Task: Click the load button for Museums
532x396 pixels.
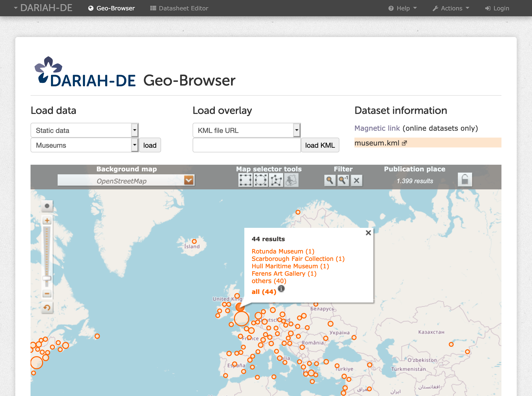Action: pos(150,145)
